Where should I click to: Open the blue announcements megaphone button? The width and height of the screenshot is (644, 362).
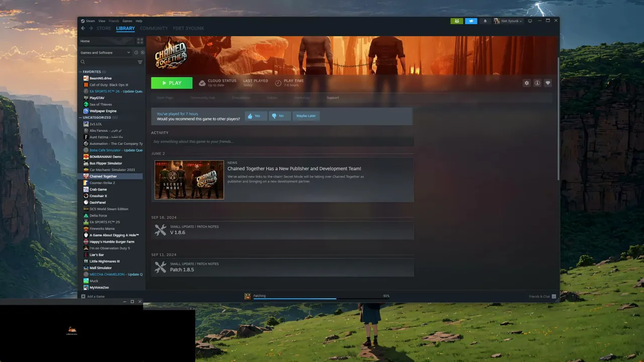[x=471, y=21]
